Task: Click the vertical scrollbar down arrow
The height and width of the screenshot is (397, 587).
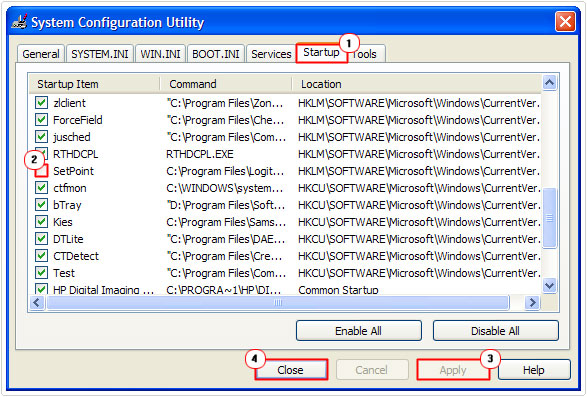Action: point(549,286)
